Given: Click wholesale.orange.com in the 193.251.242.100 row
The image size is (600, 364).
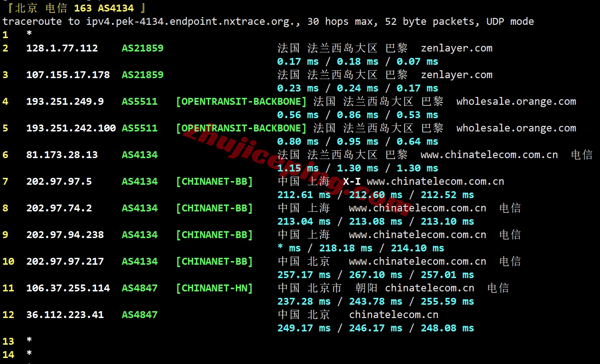Looking at the screenshot, I should click(x=516, y=128).
